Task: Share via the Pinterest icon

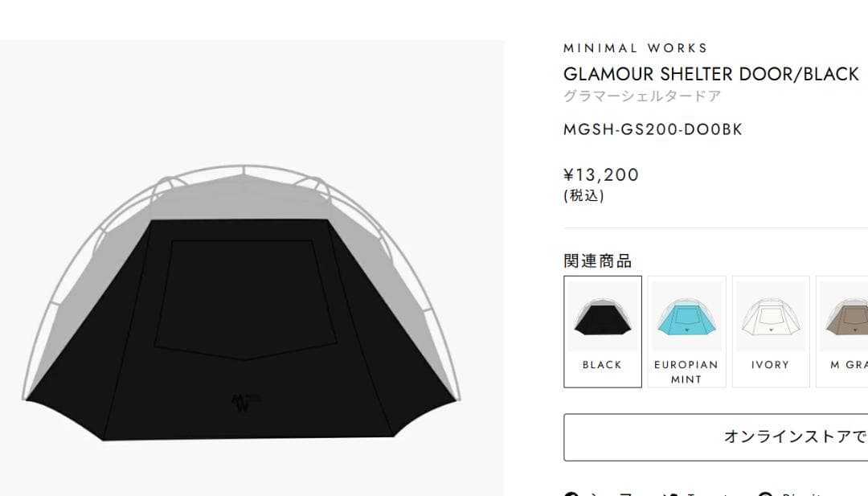Action: coord(766,494)
